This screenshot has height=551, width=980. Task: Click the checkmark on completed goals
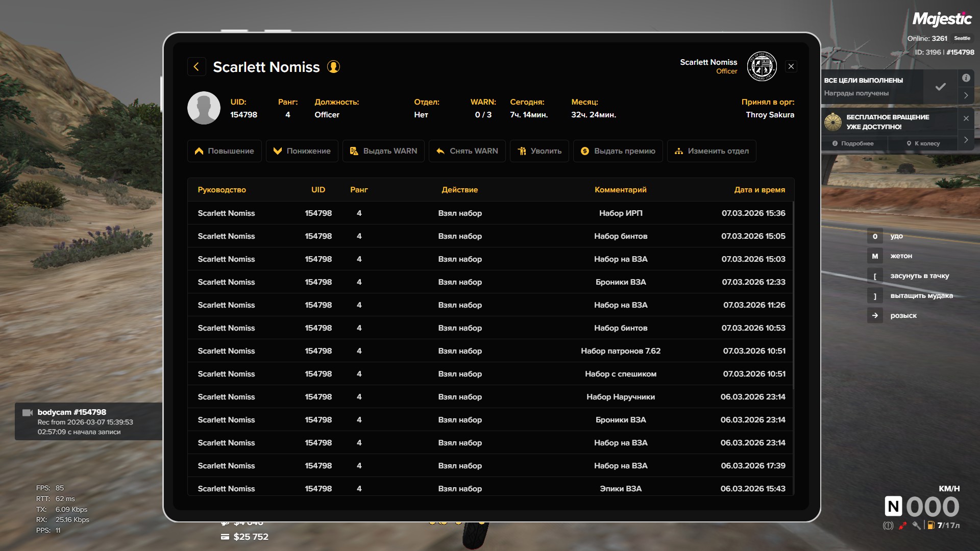coord(940,87)
